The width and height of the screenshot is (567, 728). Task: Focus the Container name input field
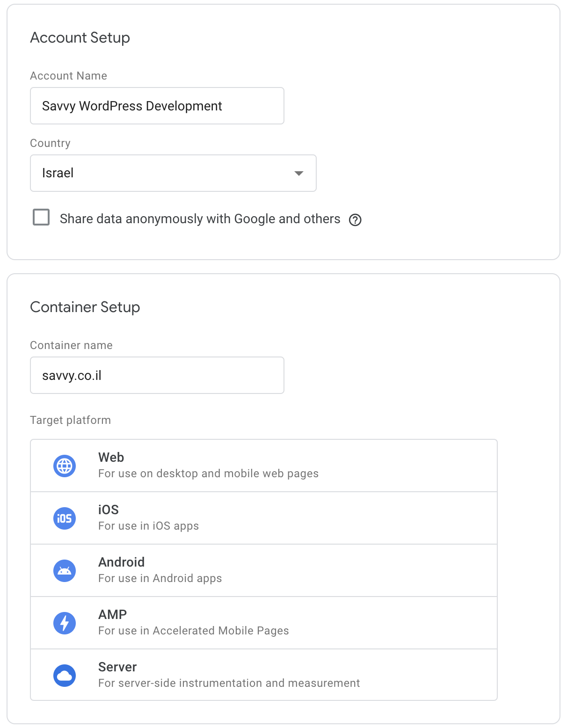tap(157, 375)
